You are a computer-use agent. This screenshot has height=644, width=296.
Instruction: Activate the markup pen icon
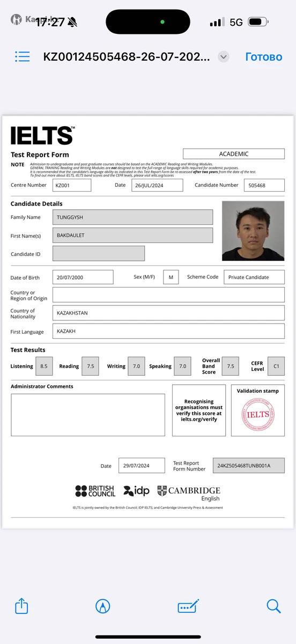tap(103, 606)
